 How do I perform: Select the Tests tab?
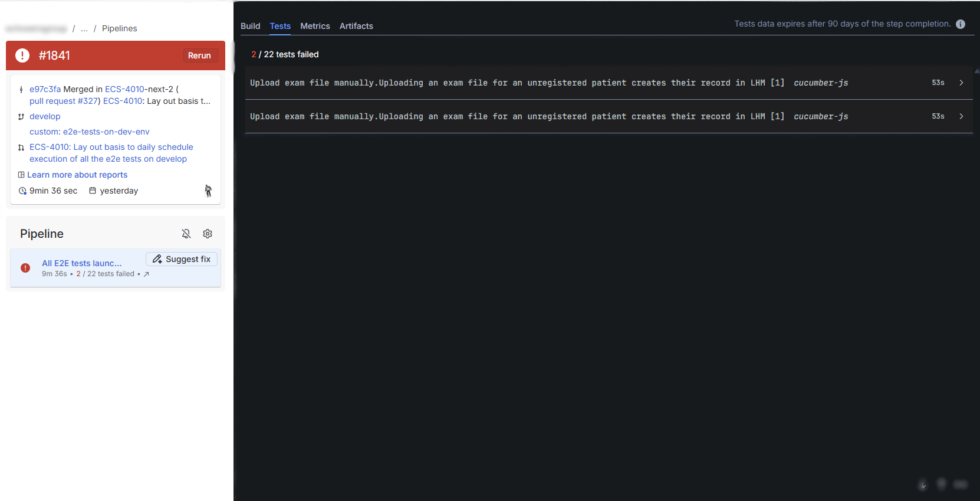coord(280,26)
